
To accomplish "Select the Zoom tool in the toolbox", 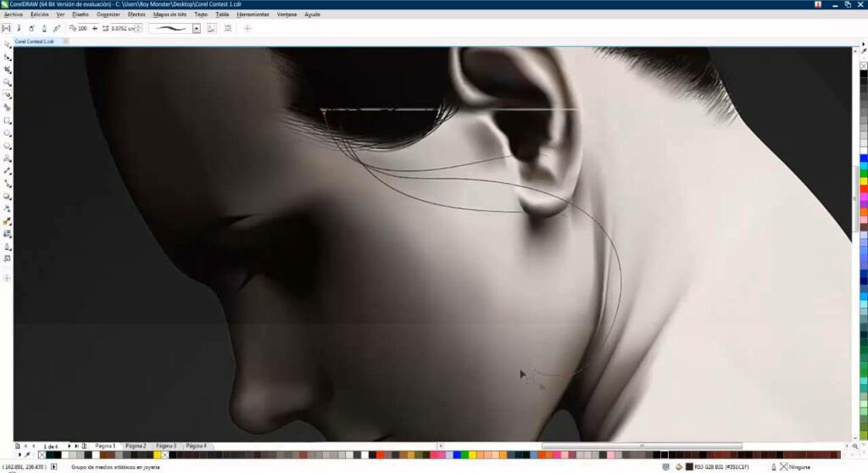I will (x=7, y=82).
